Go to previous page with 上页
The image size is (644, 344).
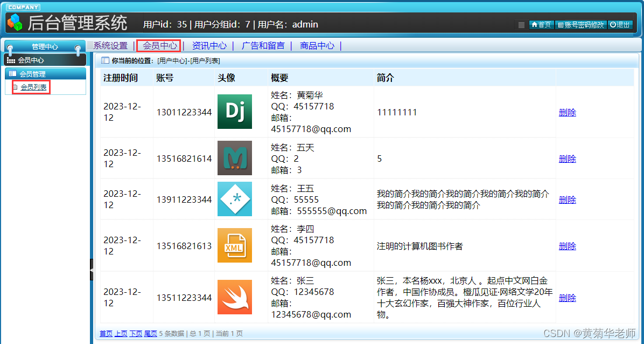click(x=121, y=333)
